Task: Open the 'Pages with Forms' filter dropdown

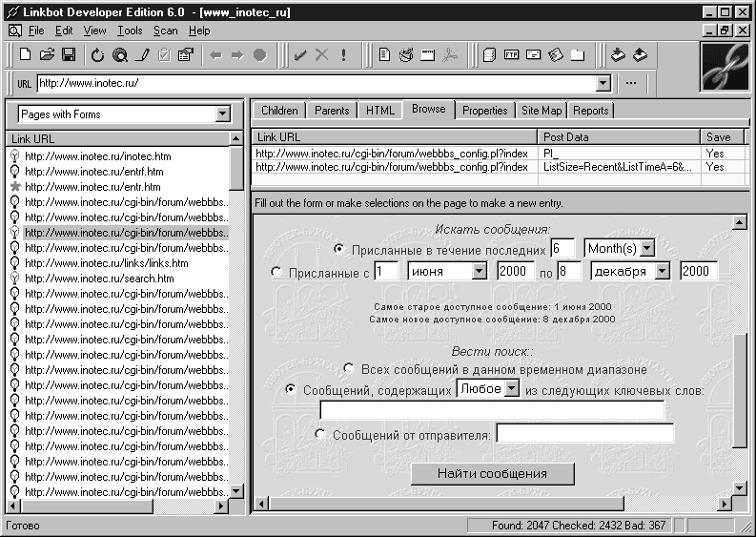Action: point(222,114)
